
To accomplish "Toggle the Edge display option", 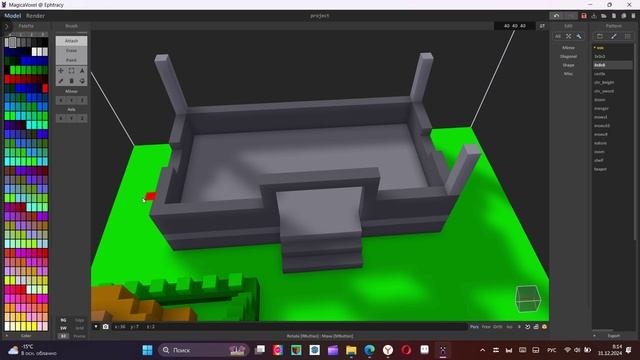I will 79,320.
